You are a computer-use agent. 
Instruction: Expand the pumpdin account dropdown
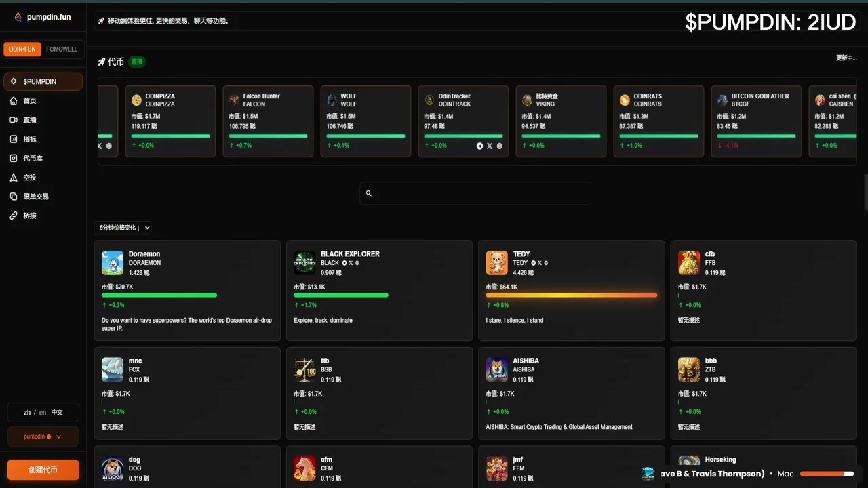coord(43,437)
